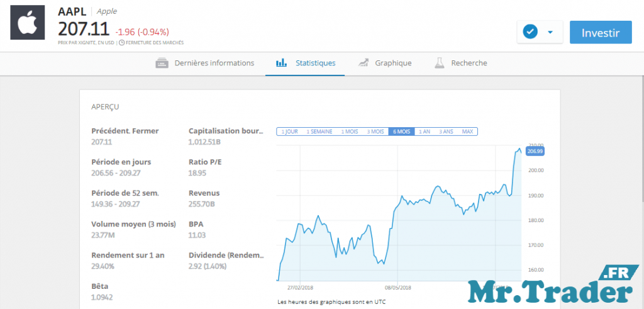Click the flask icon beside Recherche

tap(440, 64)
